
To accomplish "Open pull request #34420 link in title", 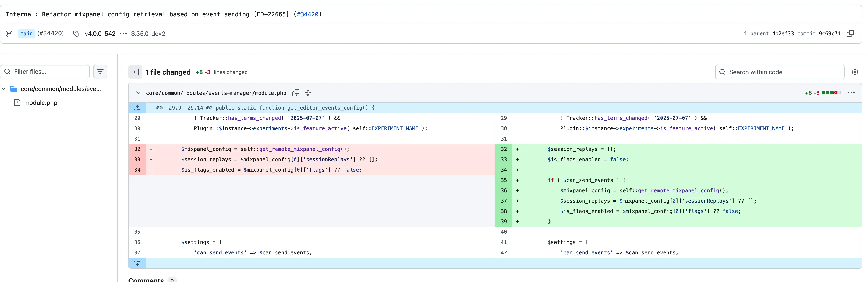I will coord(307,14).
